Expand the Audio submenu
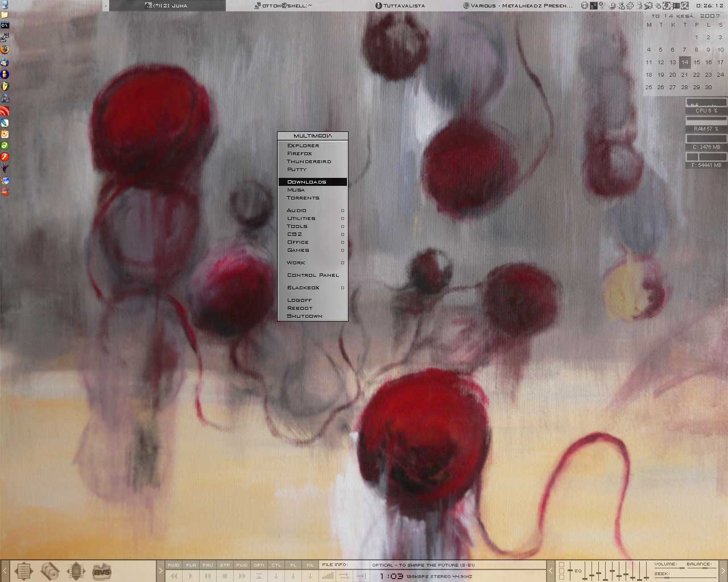This screenshot has height=582, width=728. 313,210
